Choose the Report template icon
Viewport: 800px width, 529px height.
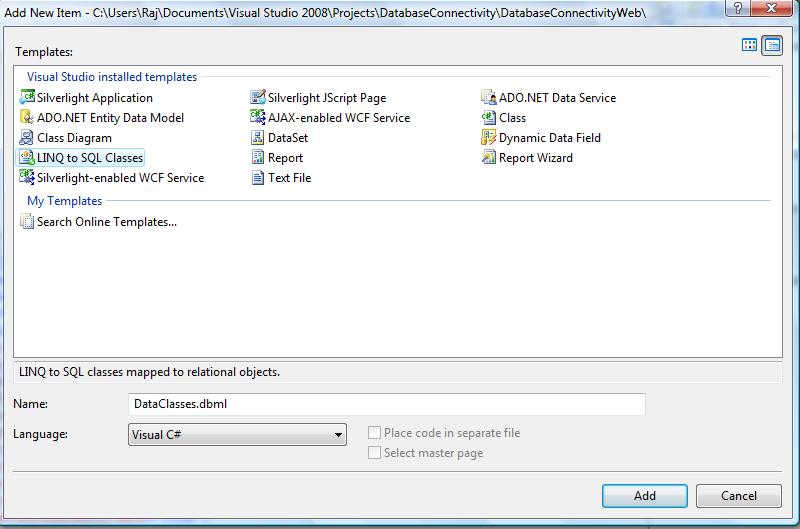pos(258,157)
